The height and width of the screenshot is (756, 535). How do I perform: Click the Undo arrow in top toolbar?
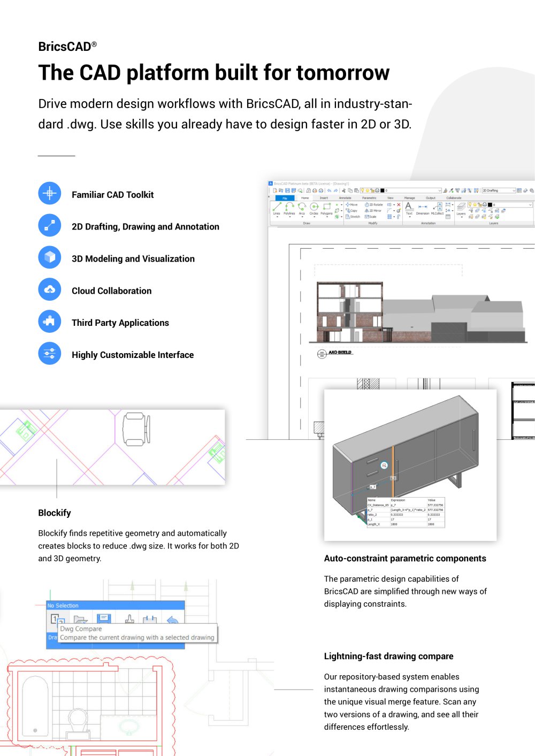pyautogui.click(x=329, y=190)
